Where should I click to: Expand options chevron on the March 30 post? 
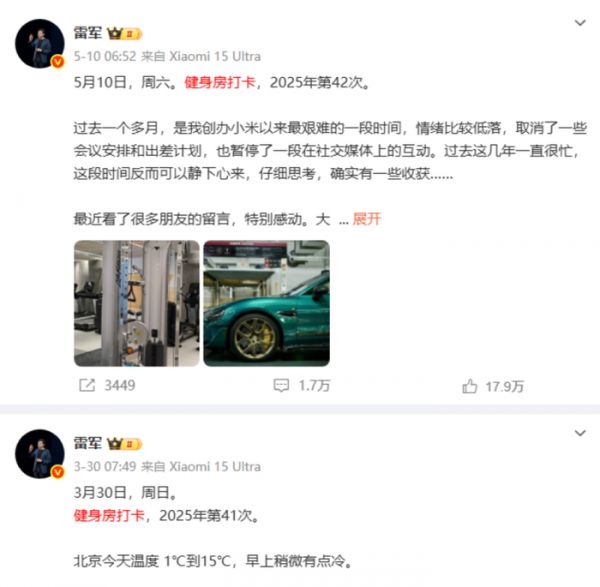[x=580, y=433]
